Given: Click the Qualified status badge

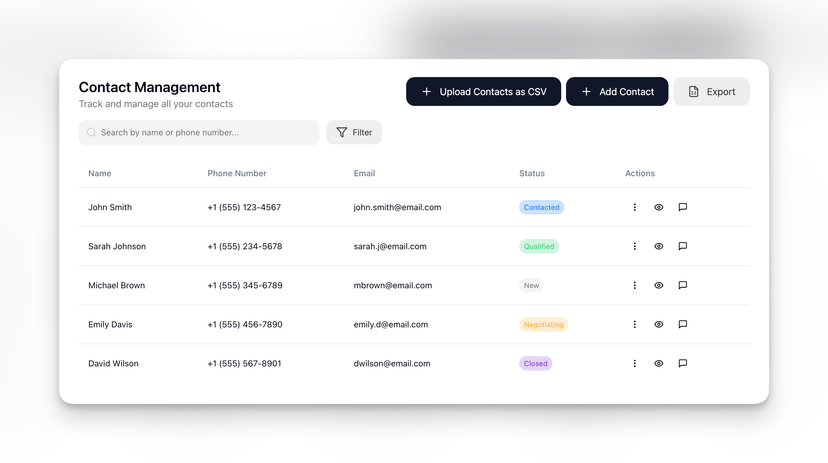Looking at the screenshot, I should click(x=539, y=246).
